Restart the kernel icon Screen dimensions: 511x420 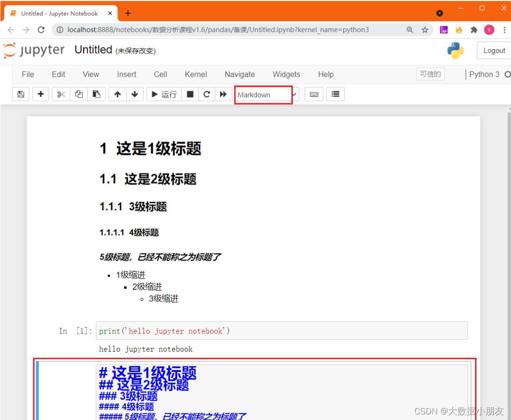click(206, 94)
